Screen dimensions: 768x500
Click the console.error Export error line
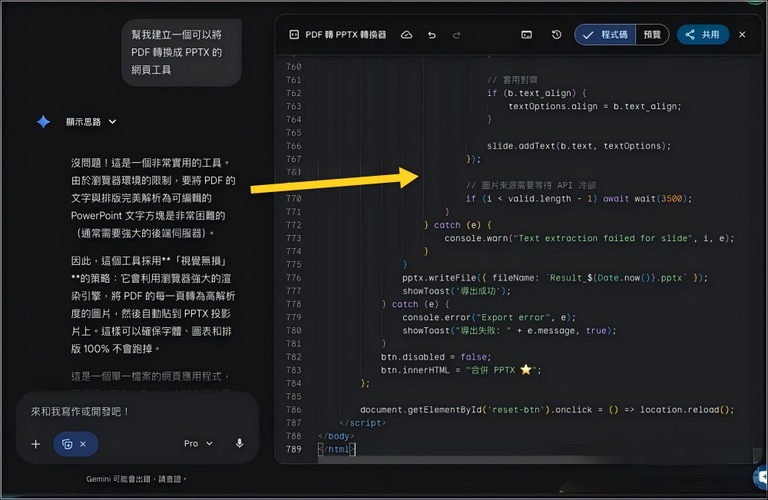pyautogui.click(x=489, y=317)
